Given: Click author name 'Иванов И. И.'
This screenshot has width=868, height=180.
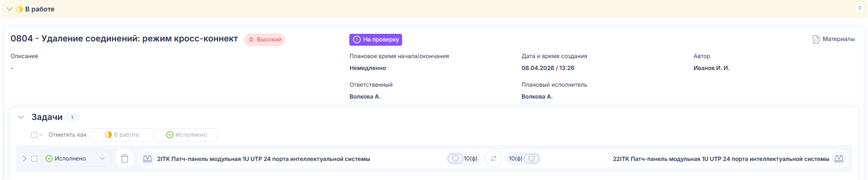Looking at the screenshot, I should coord(711,68).
